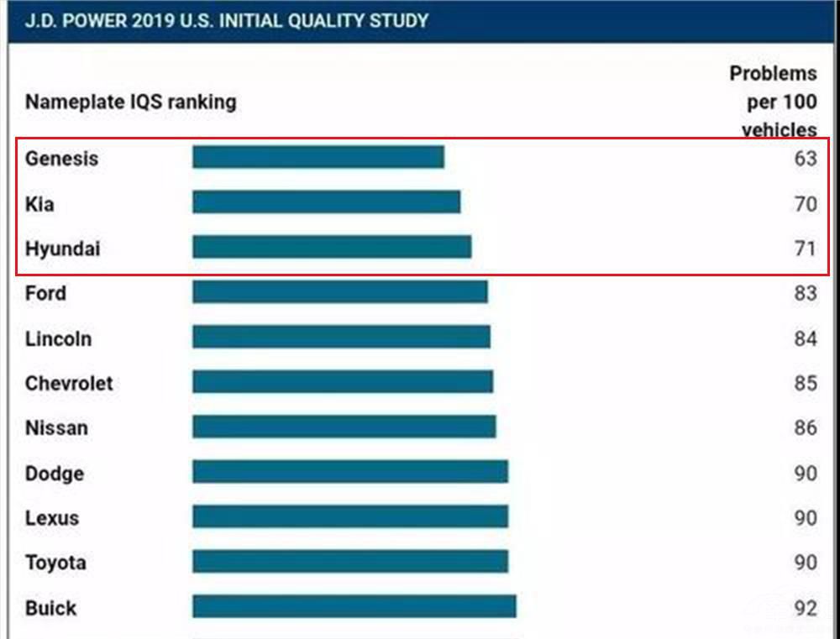The width and height of the screenshot is (840, 639).
Task: Click the Lincoln brand label
Action: point(58,339)
